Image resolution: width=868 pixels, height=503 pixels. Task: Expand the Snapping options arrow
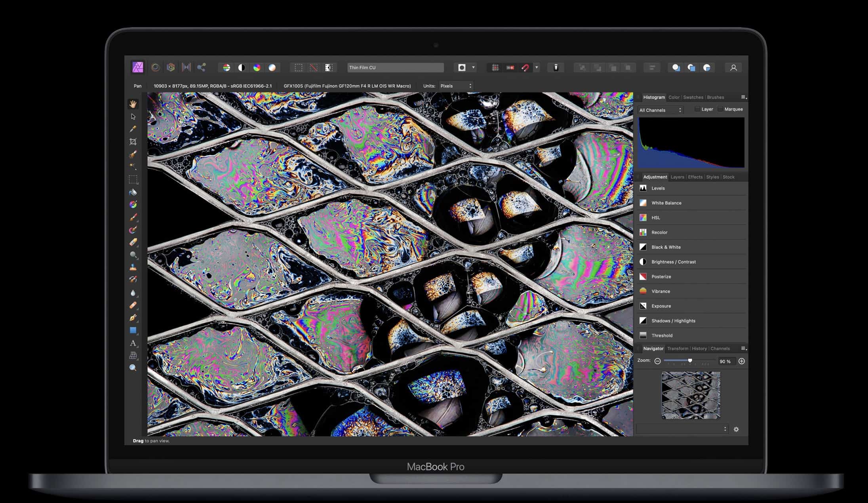tap(537, 67)
